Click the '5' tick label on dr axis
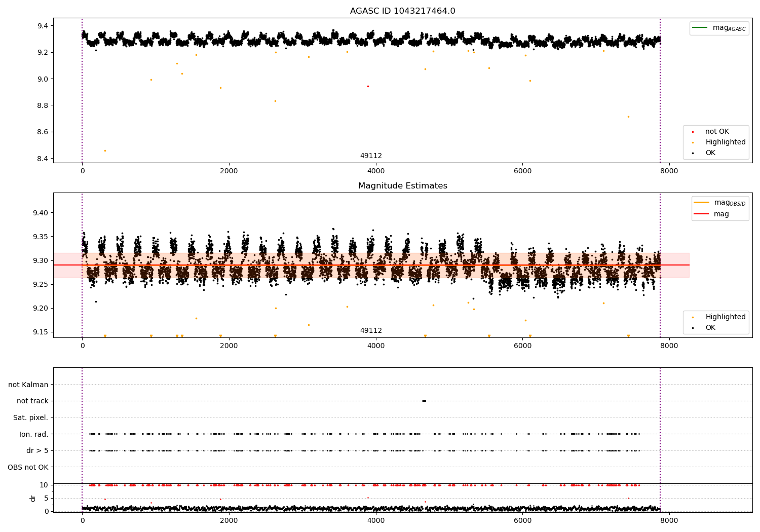This screenshot has height=532, width=760. (46, 498)
